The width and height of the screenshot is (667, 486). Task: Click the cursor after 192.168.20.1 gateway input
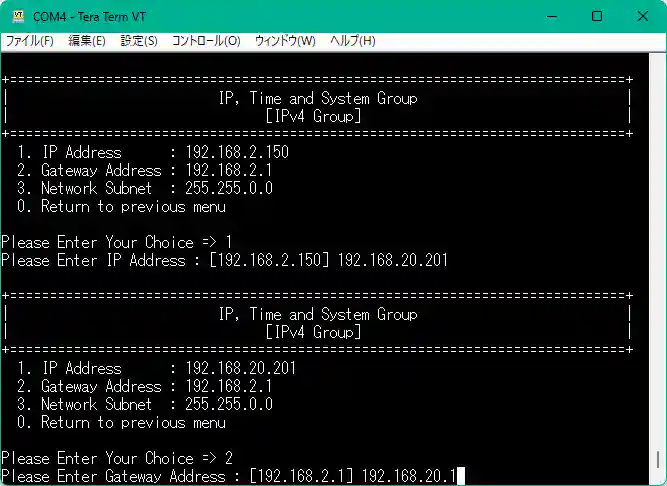[x=461, y=476]
